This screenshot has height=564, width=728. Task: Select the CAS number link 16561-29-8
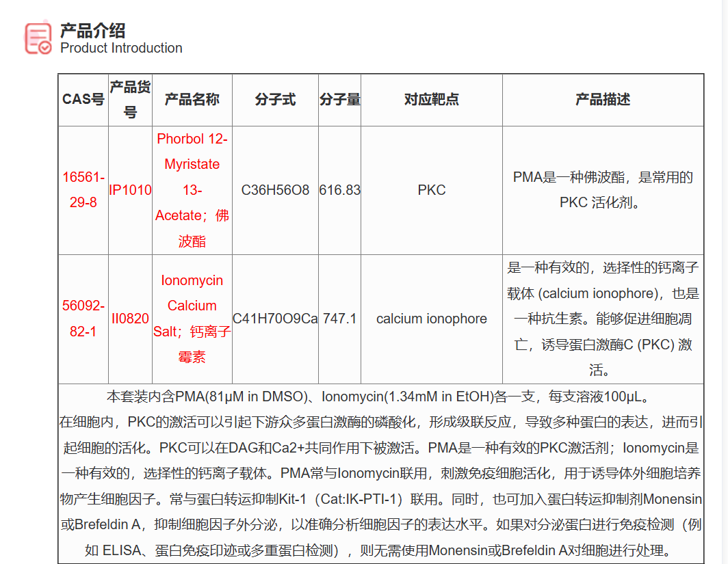tap(83, 190)
